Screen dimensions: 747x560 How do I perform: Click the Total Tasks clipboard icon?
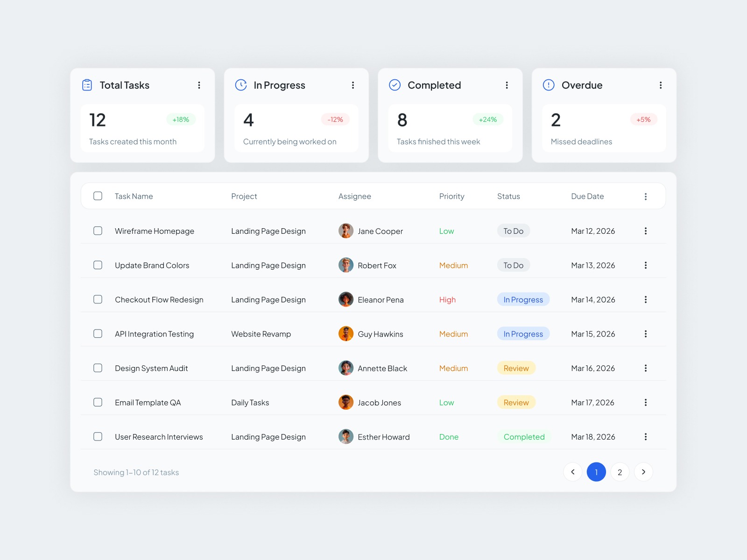[x=87, y=85]
